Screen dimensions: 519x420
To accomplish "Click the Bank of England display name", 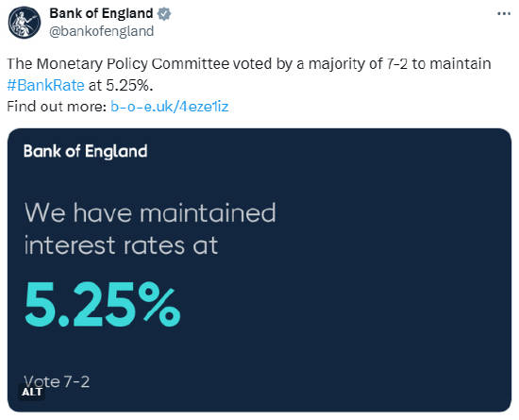I will pyautogui.click(x=101, y=13).
